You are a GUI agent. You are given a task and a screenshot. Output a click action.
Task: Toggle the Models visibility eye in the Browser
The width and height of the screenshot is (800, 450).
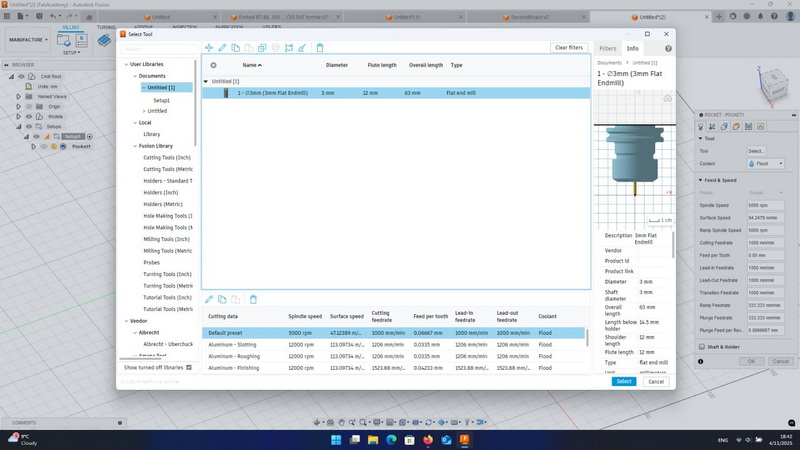pyautogui.click(x=29, y=116)
